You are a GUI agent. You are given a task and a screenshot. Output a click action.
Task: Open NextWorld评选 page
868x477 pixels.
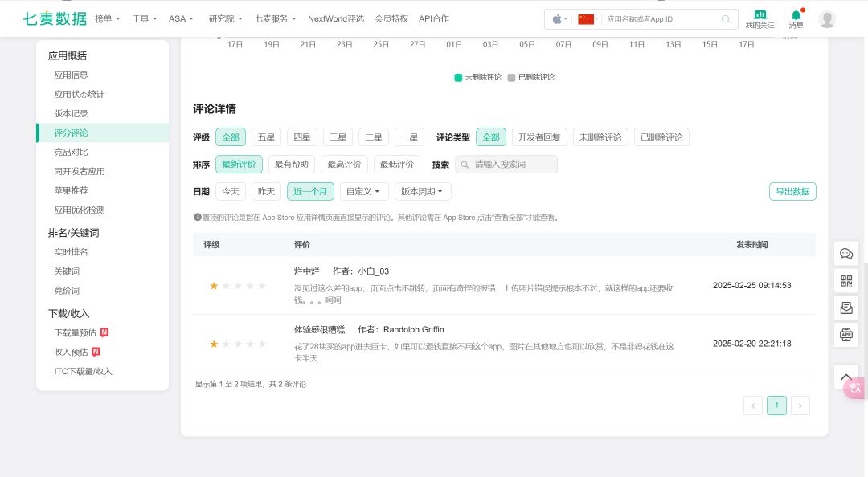[336, 18]
